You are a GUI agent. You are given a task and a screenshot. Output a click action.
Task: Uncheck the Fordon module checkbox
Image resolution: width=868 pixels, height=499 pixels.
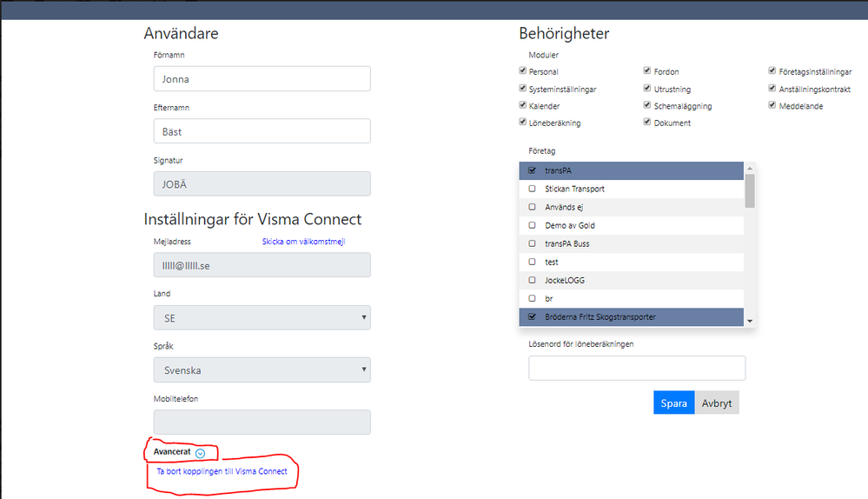coord(647,71)
